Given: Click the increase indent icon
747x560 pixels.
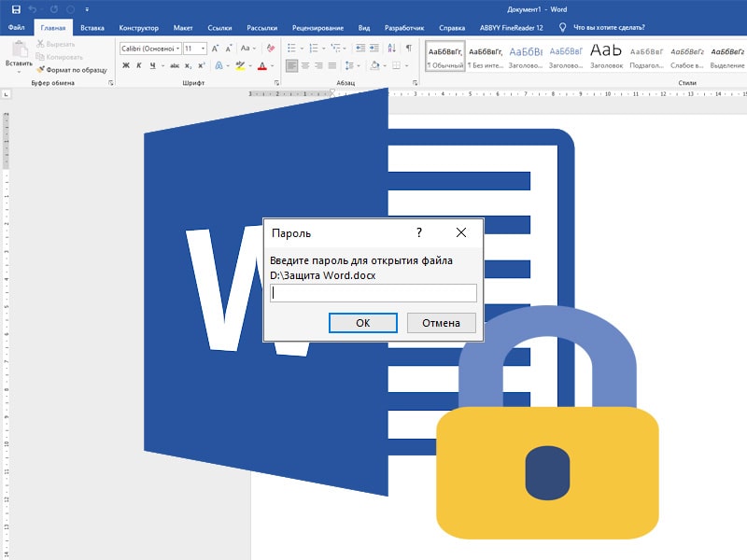Looking at the screenshot, I should [374, 49].
